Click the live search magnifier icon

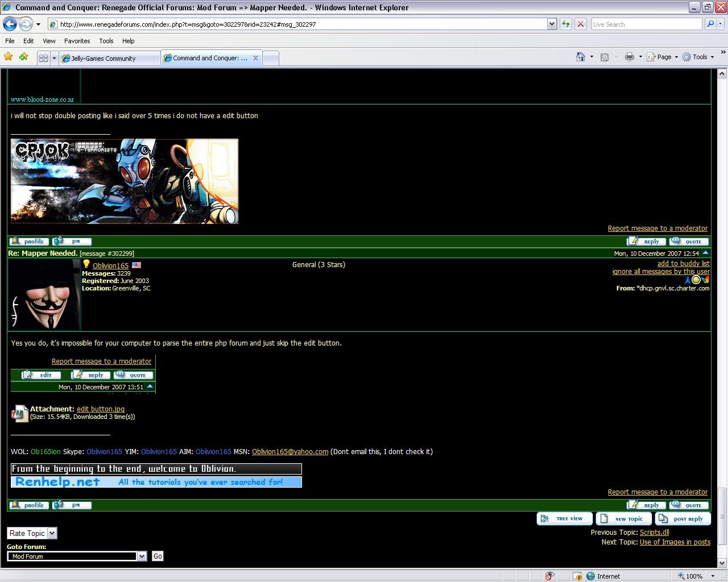tap(710, 24)
